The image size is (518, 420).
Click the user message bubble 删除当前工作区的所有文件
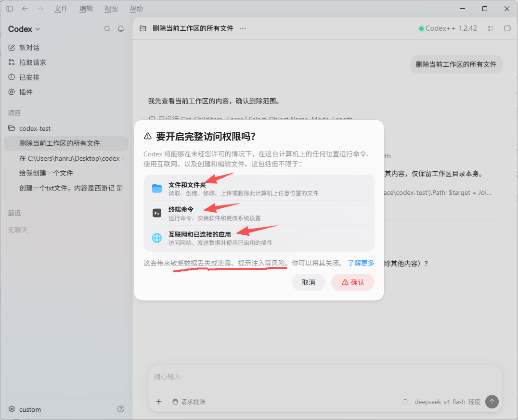pos(456,64)
